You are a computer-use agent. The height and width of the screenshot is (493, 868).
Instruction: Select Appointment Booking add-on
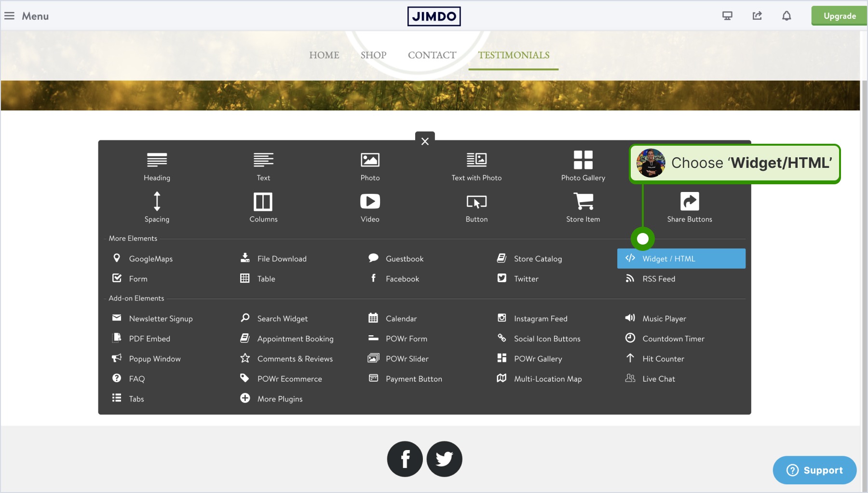287,338
